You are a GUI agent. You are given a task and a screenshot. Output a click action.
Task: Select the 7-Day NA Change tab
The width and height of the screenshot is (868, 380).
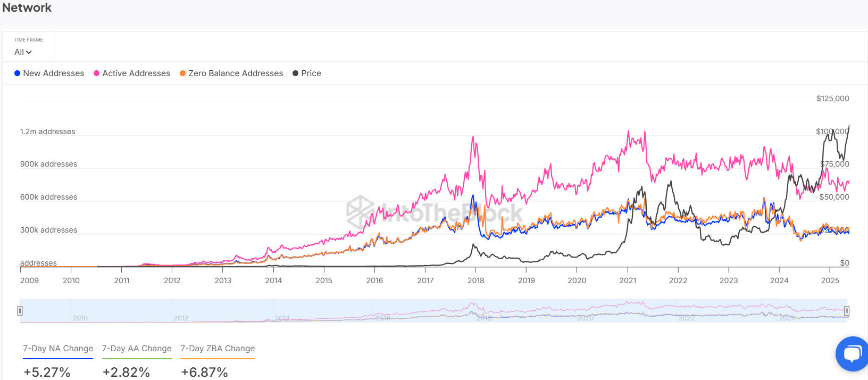[58, 349]
